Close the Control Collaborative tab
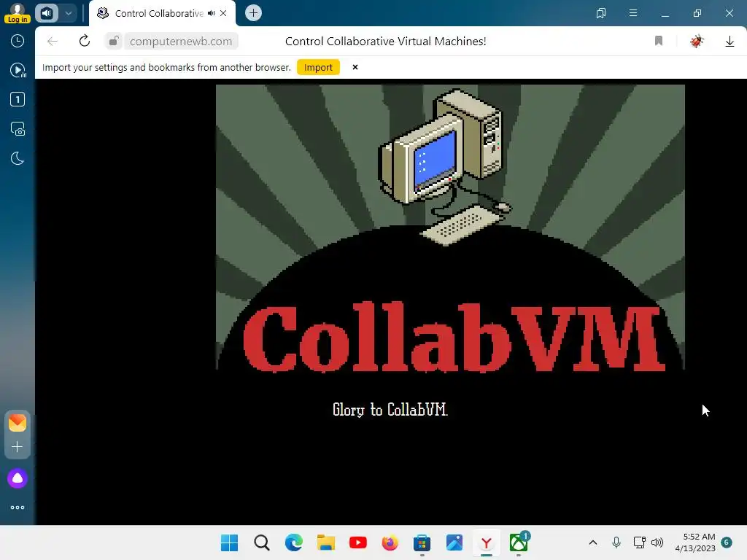Image resolution: width=747 pixels, height=560 pixels. 223,13
